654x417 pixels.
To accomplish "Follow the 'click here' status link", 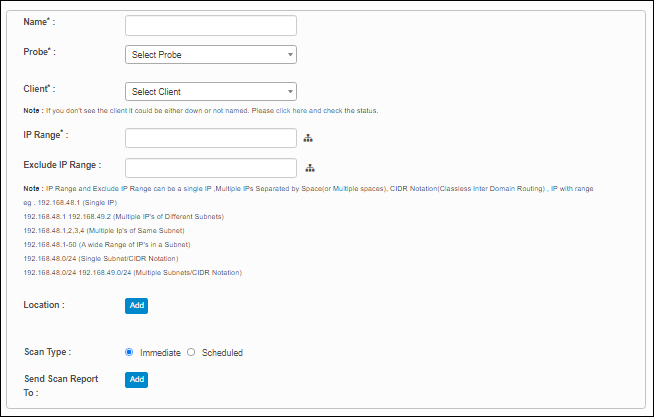I will coord(298,110).
